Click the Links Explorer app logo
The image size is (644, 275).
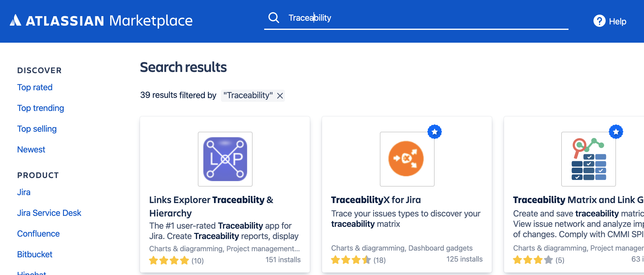[x=225, y=159]
